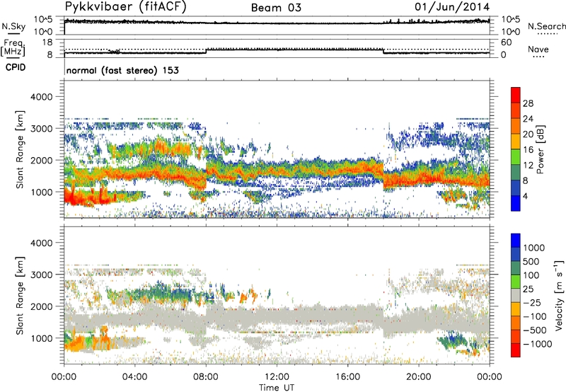Click the 'Beam 03' label

[276, 8]
